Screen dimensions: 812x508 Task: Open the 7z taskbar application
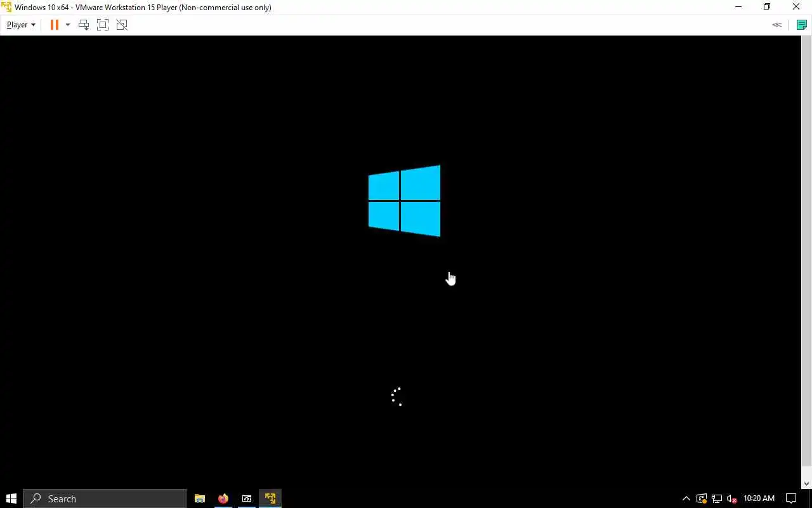coord(247,498)
